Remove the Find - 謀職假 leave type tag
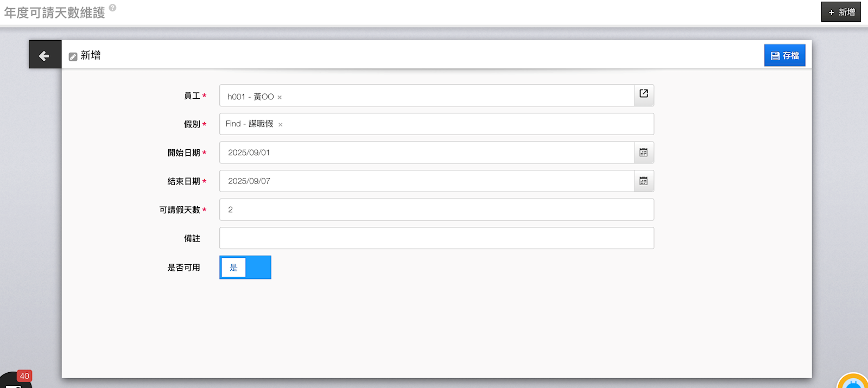Screen dimensions: 868x388 281,125
